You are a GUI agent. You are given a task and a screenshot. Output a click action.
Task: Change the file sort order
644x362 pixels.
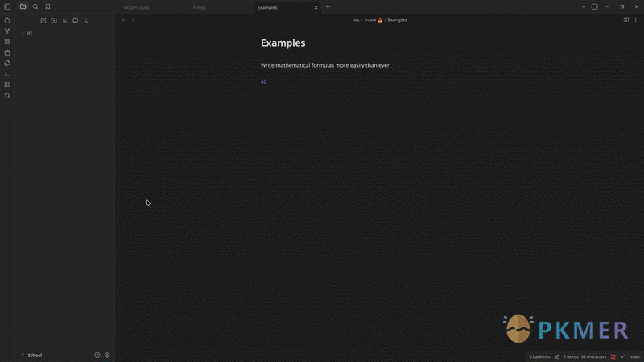click(64, 20)
